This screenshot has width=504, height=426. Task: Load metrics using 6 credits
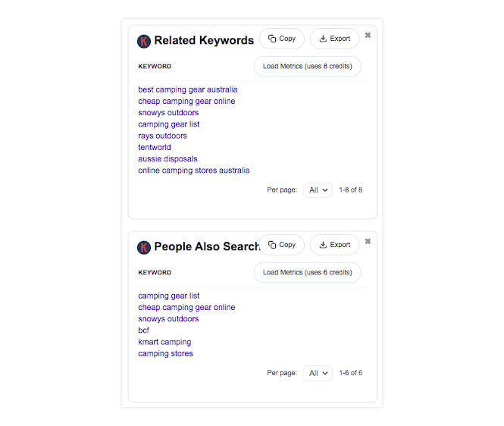307,272
